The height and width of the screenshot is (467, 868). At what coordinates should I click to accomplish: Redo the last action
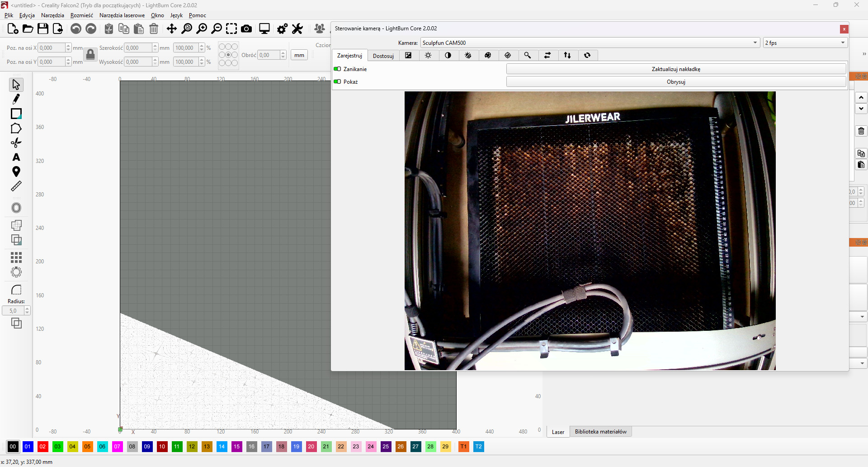91,29
